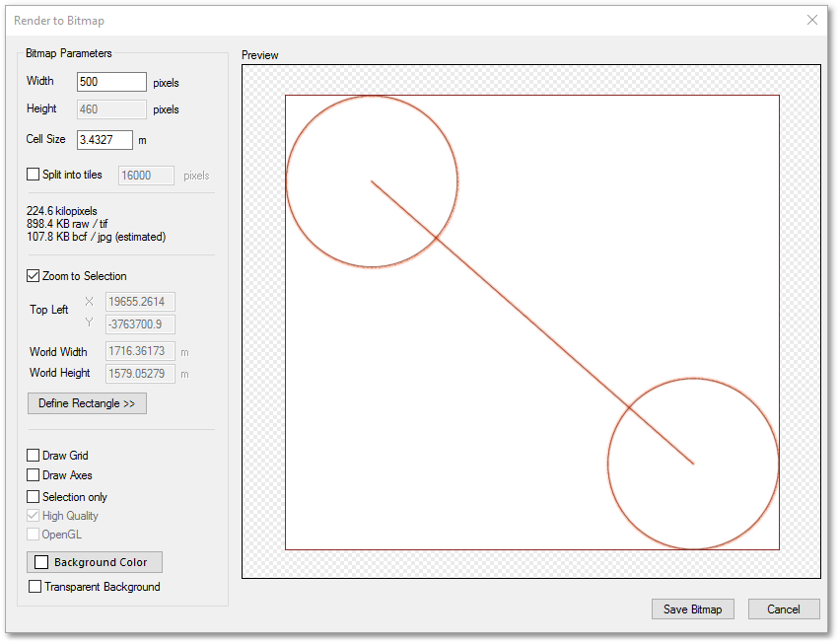Viewport: 839px width, 644px height.
Task: Tick the Selection only checkbox
Action: [x=34, y=496]
